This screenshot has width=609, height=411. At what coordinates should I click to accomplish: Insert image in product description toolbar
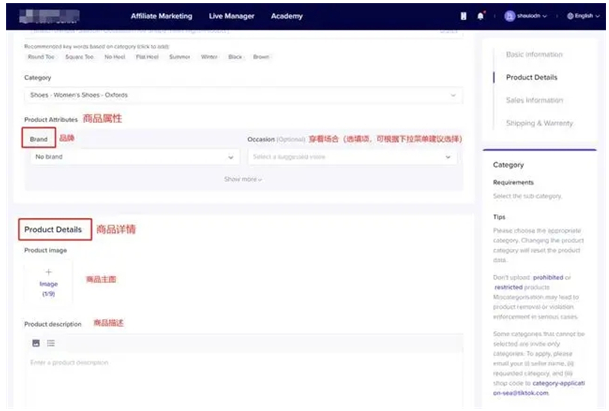[x=36, y=343]
